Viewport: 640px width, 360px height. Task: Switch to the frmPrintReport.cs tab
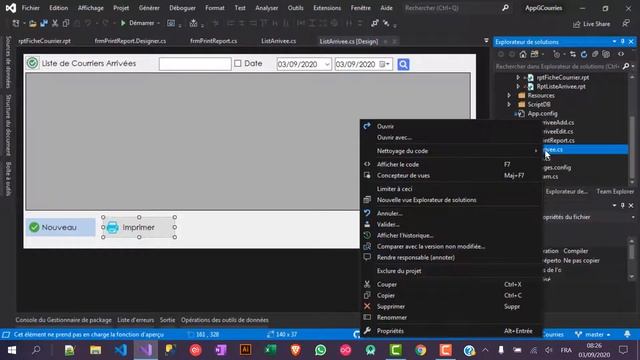click(213, 41)
